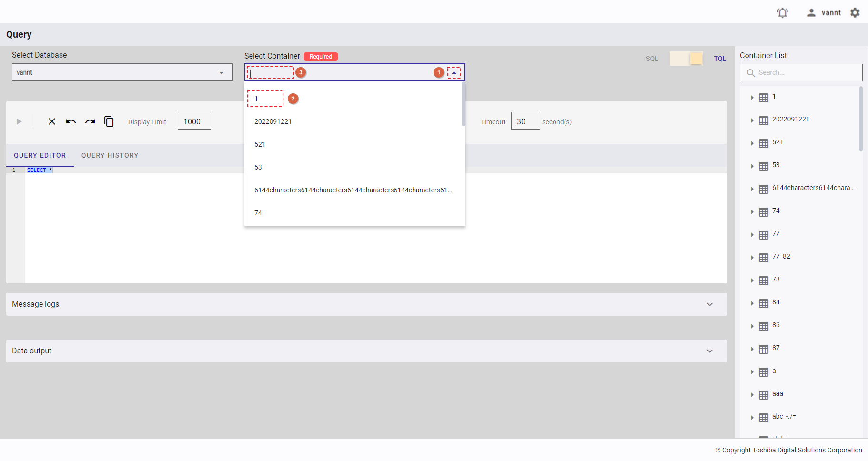The width and height of the screenshot is (868, 461).
Task: Focus the Container List search box
Action: pos(801,73)
